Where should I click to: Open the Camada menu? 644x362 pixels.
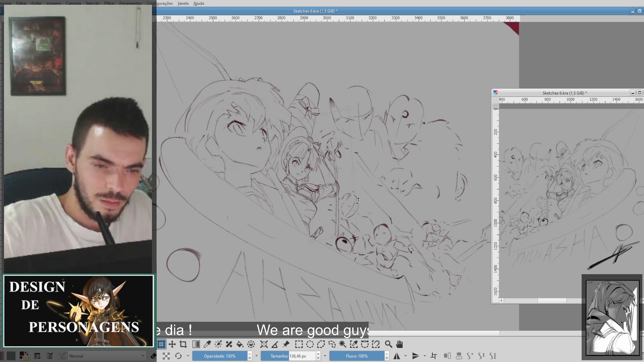pos(73,3)
